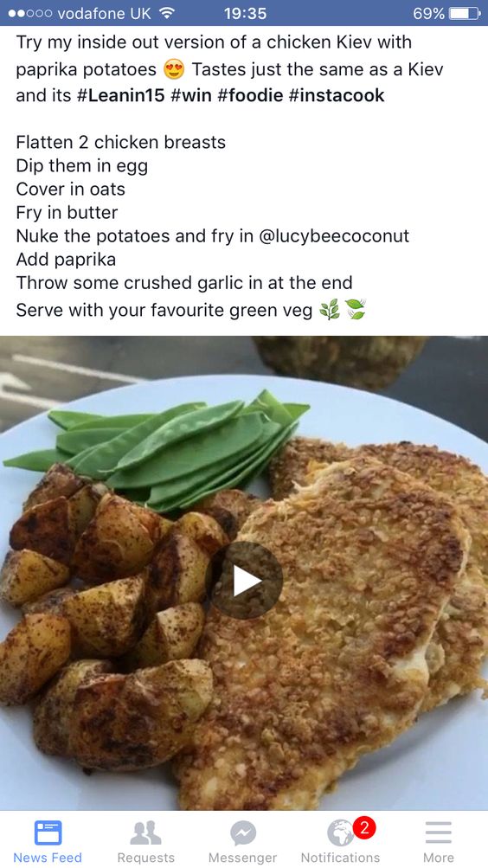Tap the #instacook hashtag
This screenshot has height=868, width=488.
click(337, 95)
